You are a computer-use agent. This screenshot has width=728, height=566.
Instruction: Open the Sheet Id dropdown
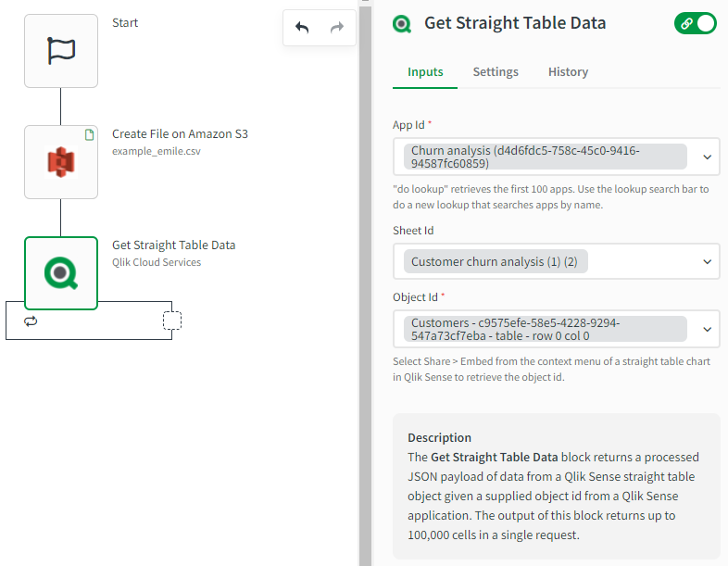708,262
